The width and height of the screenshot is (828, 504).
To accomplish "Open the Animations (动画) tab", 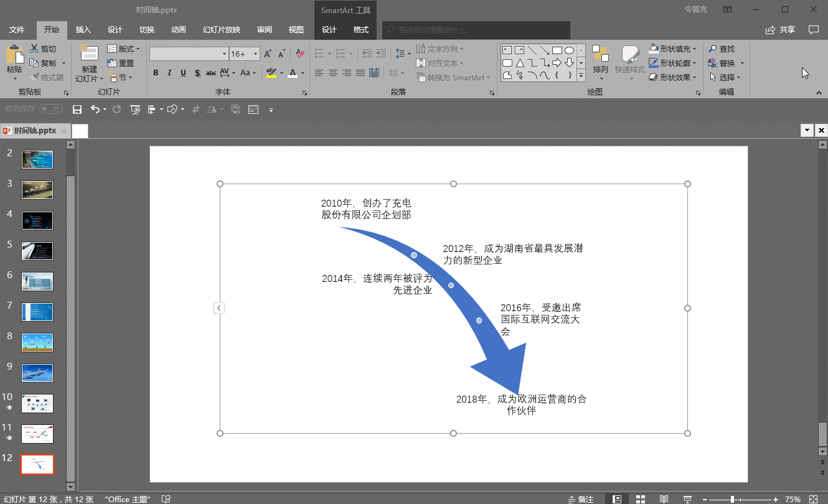I will 178,30.
